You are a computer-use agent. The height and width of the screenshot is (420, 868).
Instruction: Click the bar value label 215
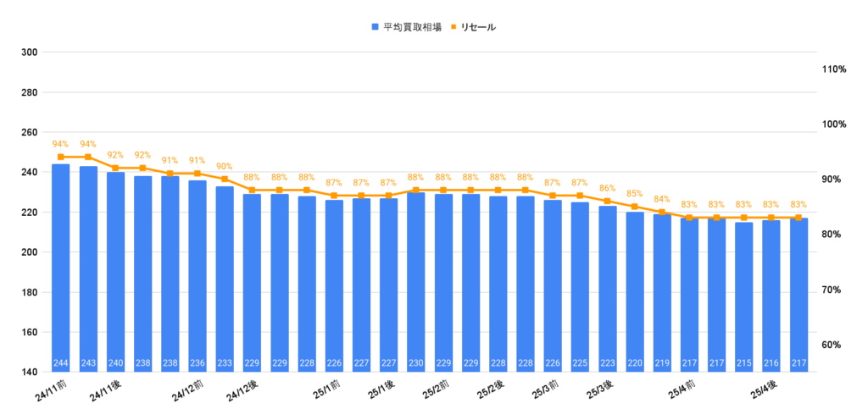coord(744,363)
